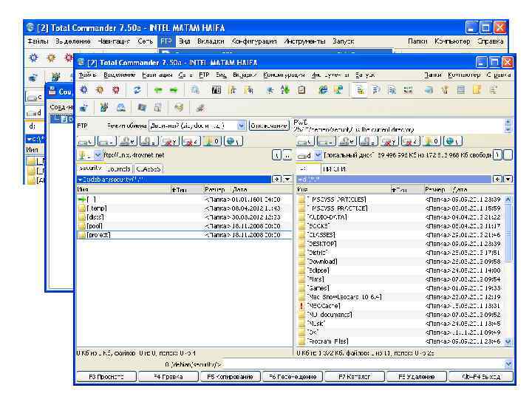The width and height of the screenshot is (532, 399).
Task: Click F7 Каталог button
Action: 355,377
